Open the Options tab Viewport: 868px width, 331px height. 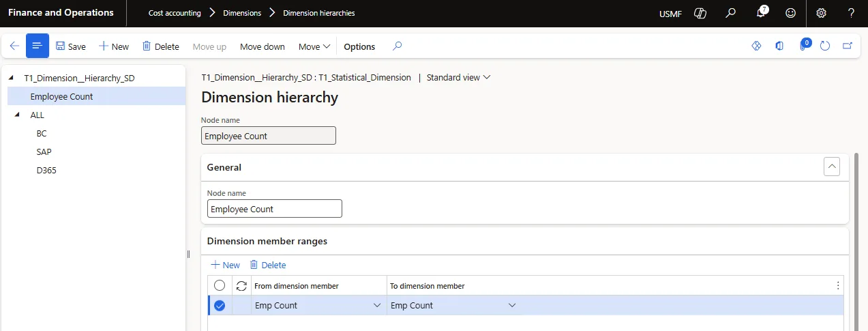point(359,46)
